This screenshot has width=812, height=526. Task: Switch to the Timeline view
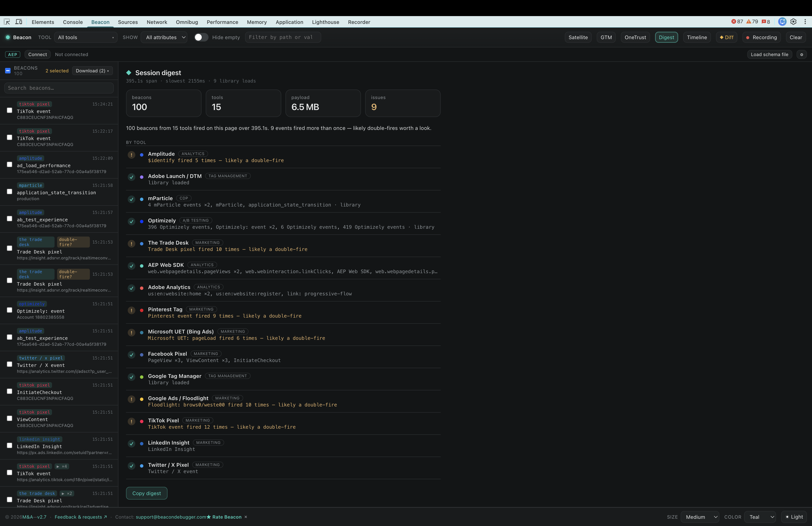(697, 37)
